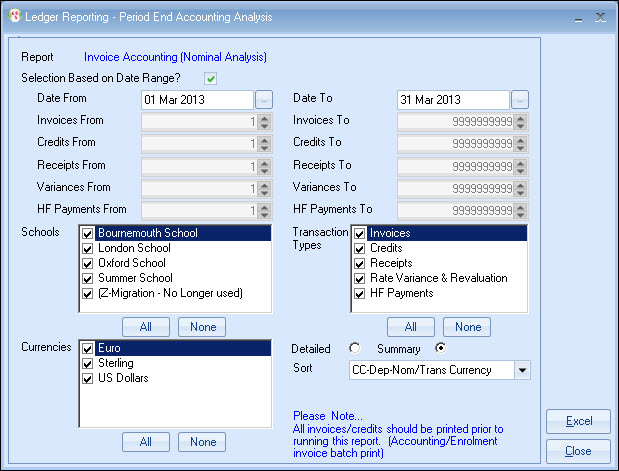This screenshot has width=619, height=471.
Task: Toggle Selection Based on Date Range checkbox
Action: [x=211, y=79]
